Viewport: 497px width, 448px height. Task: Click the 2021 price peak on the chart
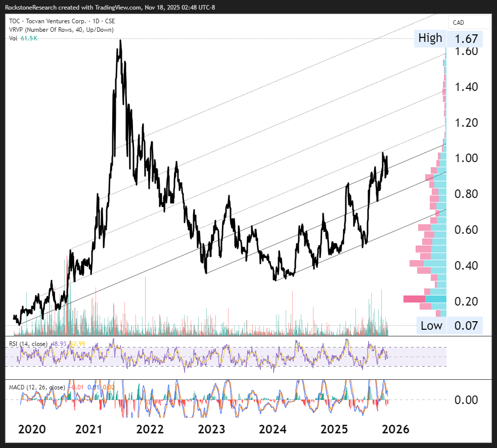[x=120, y=40]
